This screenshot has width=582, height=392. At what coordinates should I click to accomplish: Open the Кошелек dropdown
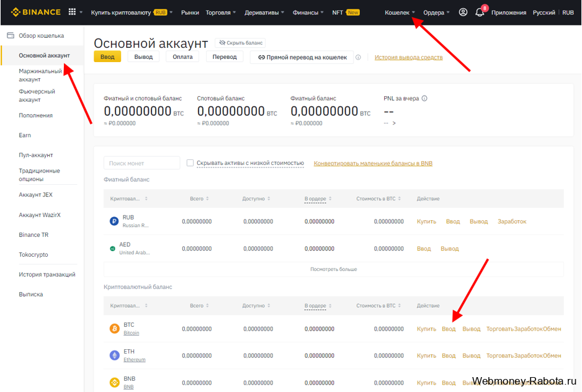[400, 12]
